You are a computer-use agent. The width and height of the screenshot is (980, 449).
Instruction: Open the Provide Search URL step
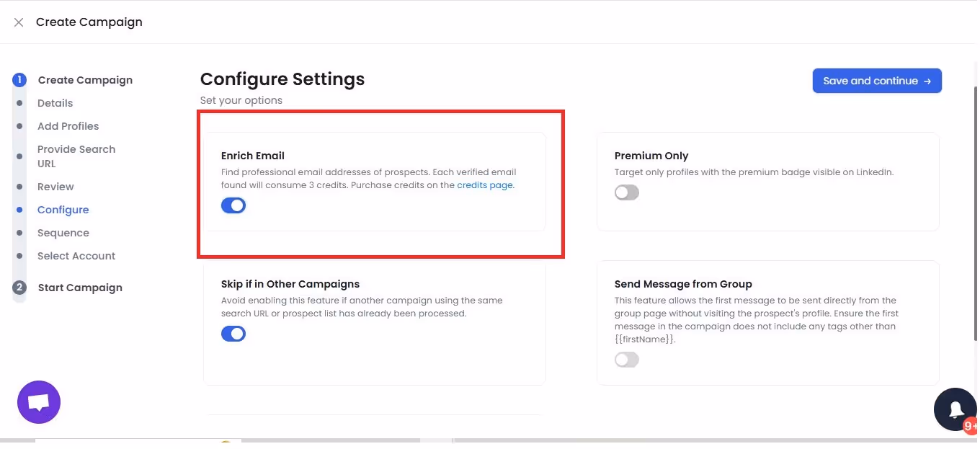tap(76, 156)
